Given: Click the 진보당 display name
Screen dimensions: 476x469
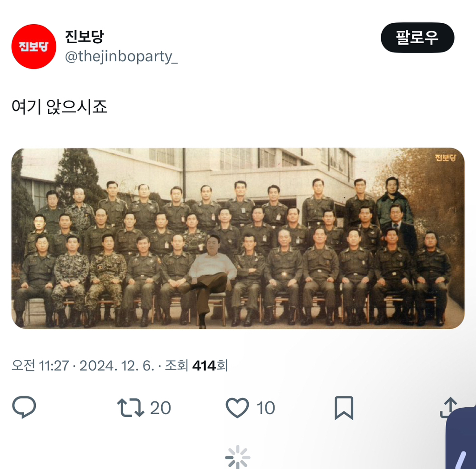Looking at the screenshot, I should [x=85, y=36].
